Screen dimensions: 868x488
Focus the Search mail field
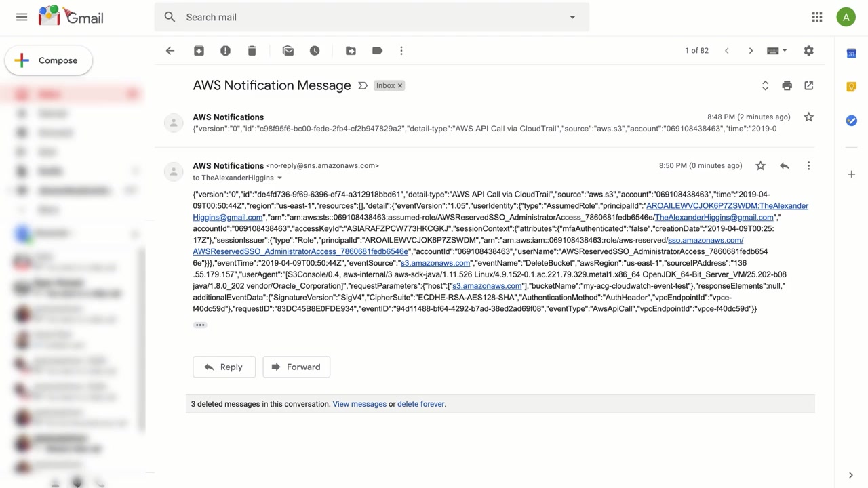372,17
